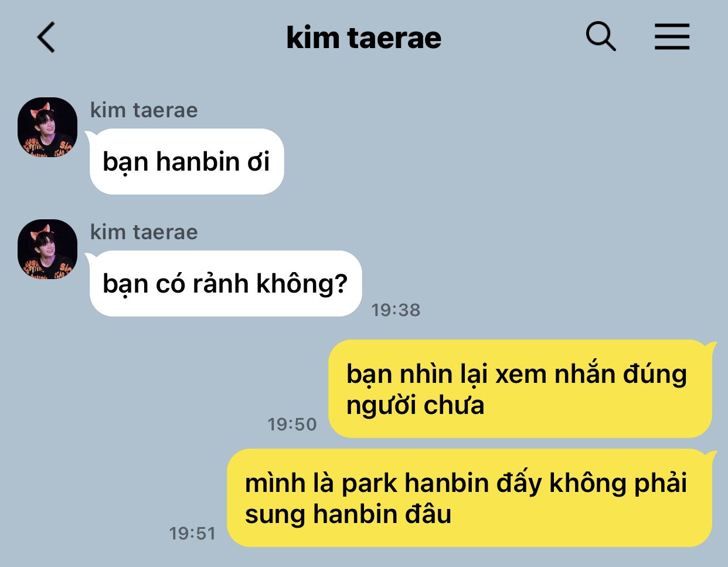Tap the back arrow icon
Image resolution: width=728 pixels, height=567 pixels.
pyautogui.click(x=46, y=38)
